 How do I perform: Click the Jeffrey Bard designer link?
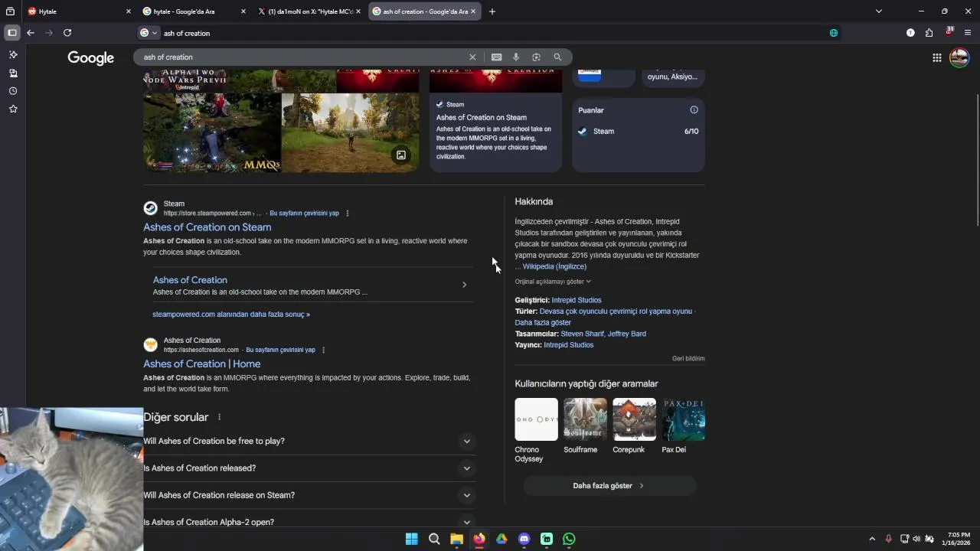(626, 334)
